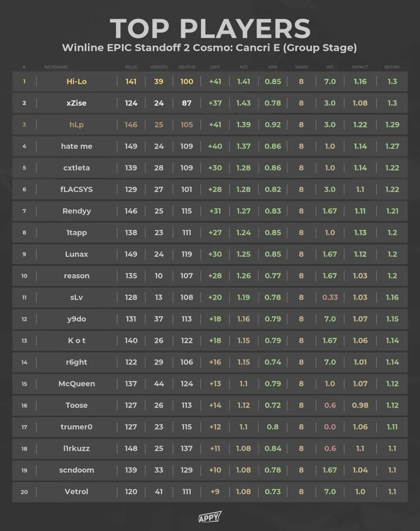
Task: Open the hLp player row nickname
Action: (77, 124)
